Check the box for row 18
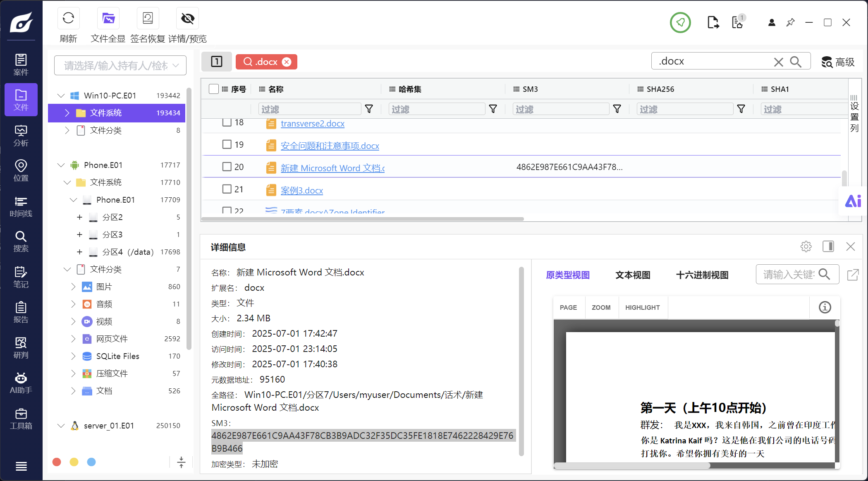 pos(227,122)
